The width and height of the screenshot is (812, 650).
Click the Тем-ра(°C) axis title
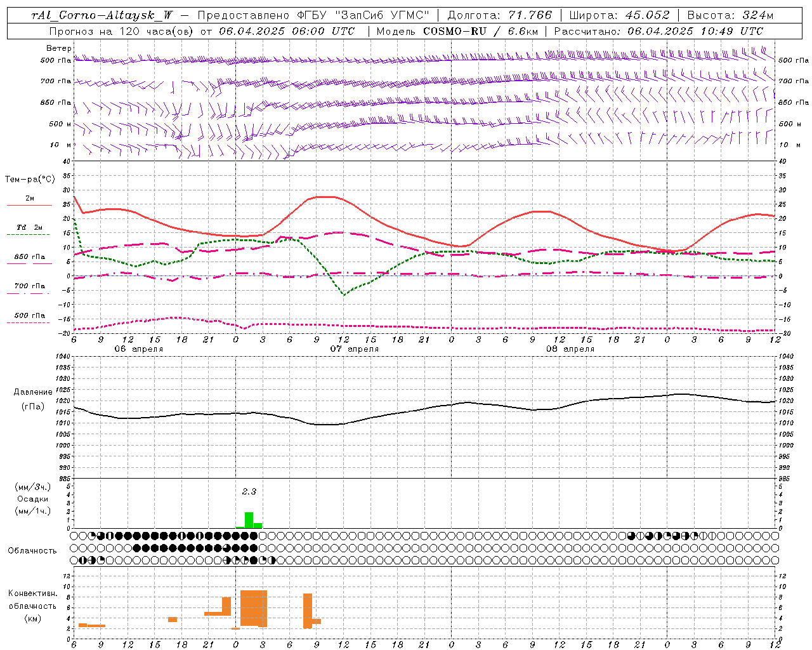[29, 180]
